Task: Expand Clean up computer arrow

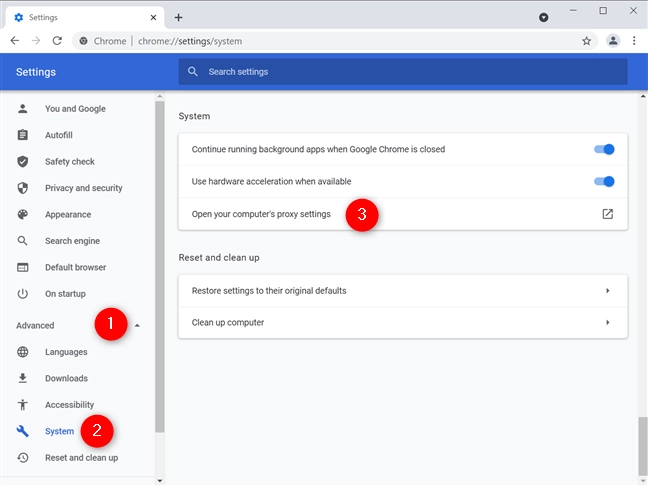Action: tap(608, 322)
